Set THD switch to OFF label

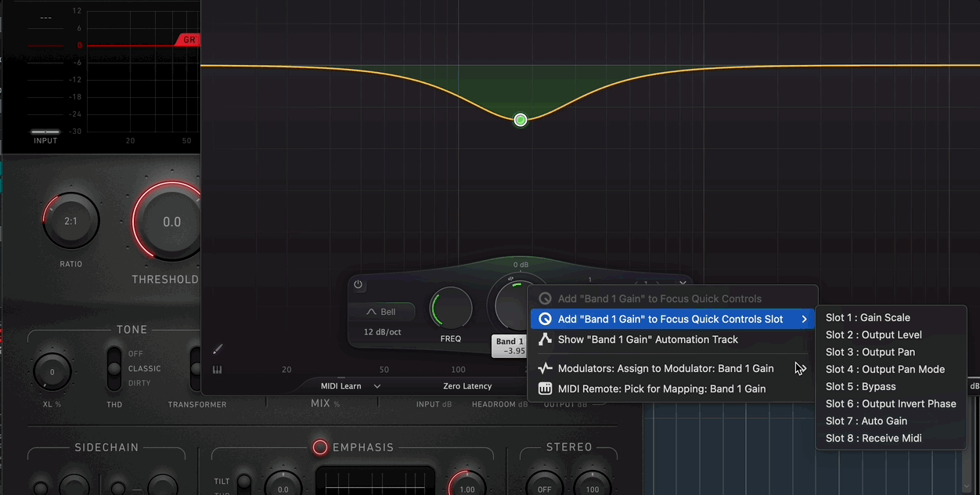tap(136, 353)
